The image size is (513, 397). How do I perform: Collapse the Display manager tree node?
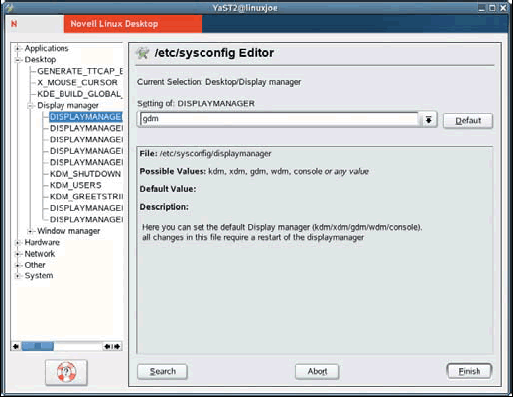pos(30,106)
